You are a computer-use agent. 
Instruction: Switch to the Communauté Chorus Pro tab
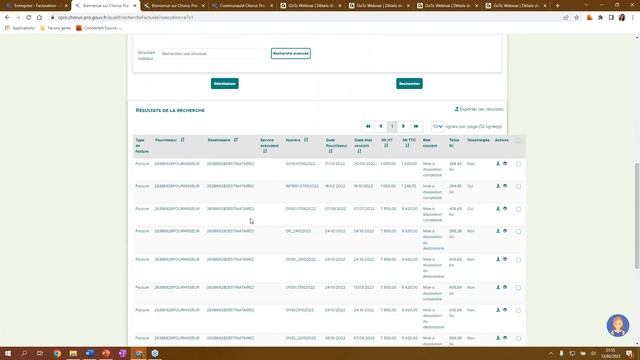(242, 6)
